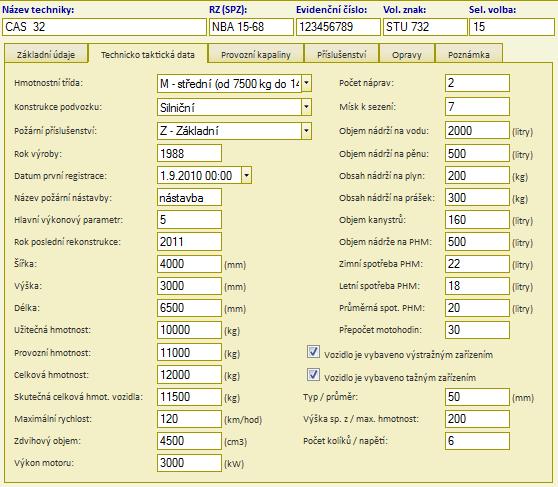Click the Výška sp. z / max. hmotnost field

click(477, 419)
